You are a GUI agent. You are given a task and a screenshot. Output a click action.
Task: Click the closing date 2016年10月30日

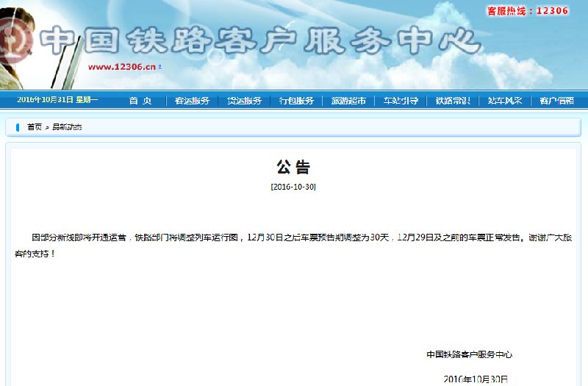(x=476, y=379)
